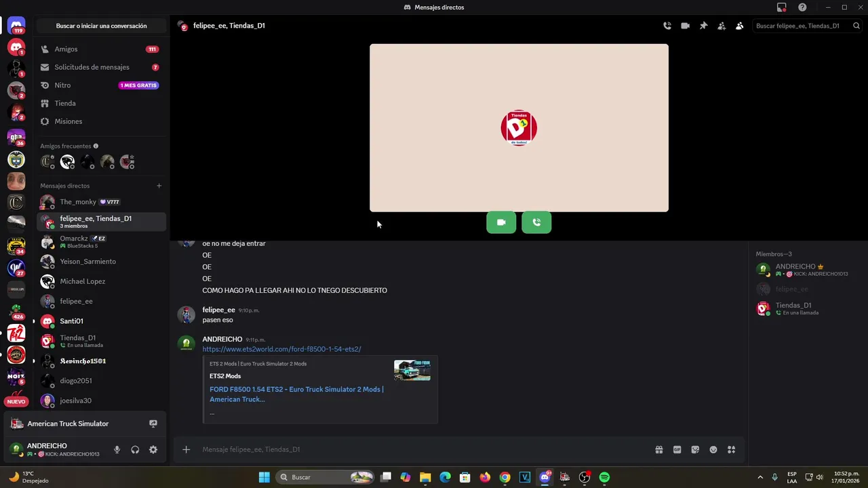Show hidden system tray icons
Screen dimensions: 868x488
pos(759,477)
